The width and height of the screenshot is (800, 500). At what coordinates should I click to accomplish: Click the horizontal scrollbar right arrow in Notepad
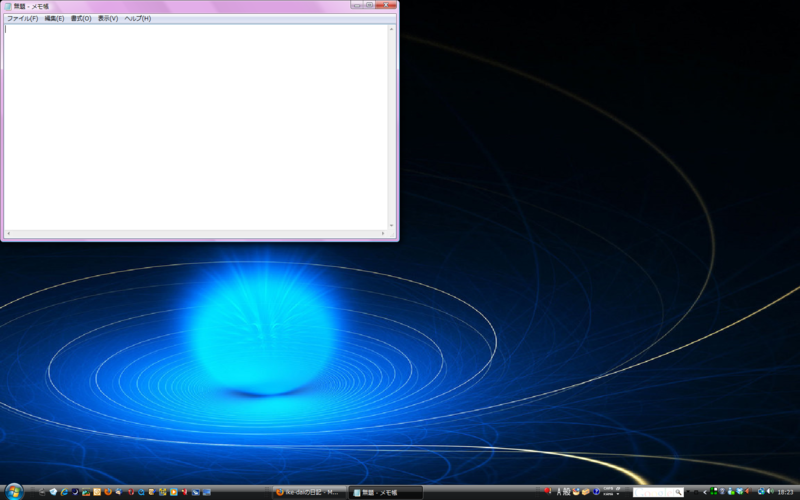click(383, 234)
